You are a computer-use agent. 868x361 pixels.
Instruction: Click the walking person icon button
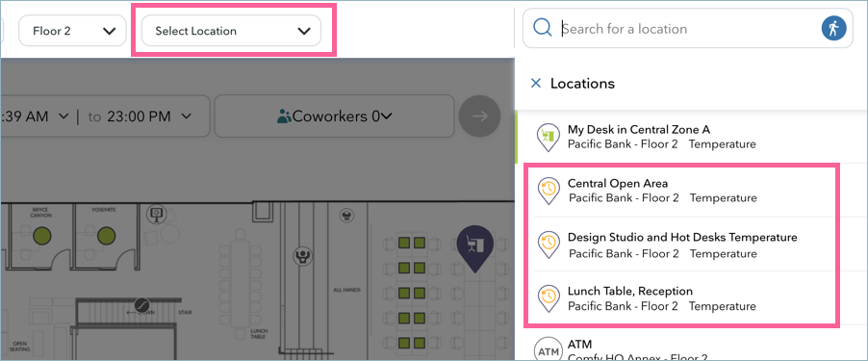[x=833, y=28]
